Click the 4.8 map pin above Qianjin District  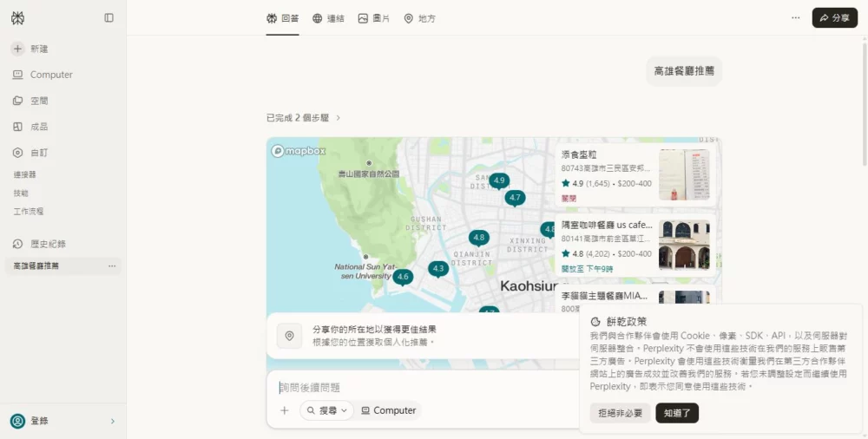[479, 238]
